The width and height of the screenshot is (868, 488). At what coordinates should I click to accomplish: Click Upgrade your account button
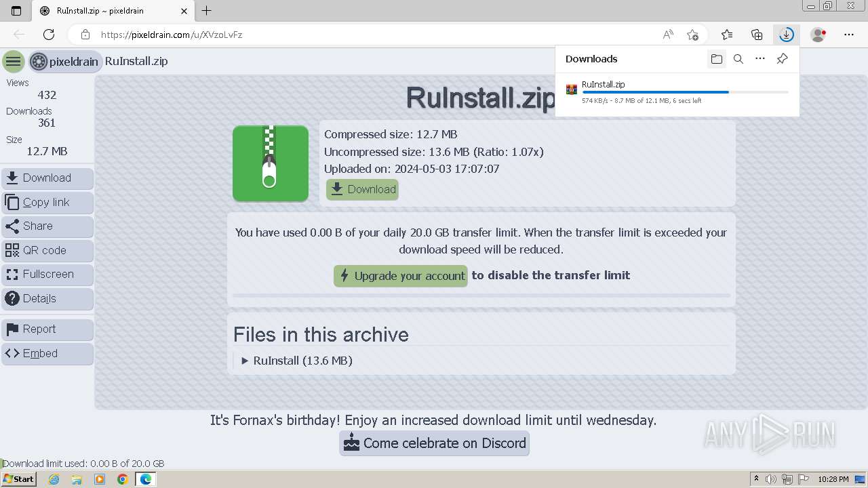click(x=401, y=276)
